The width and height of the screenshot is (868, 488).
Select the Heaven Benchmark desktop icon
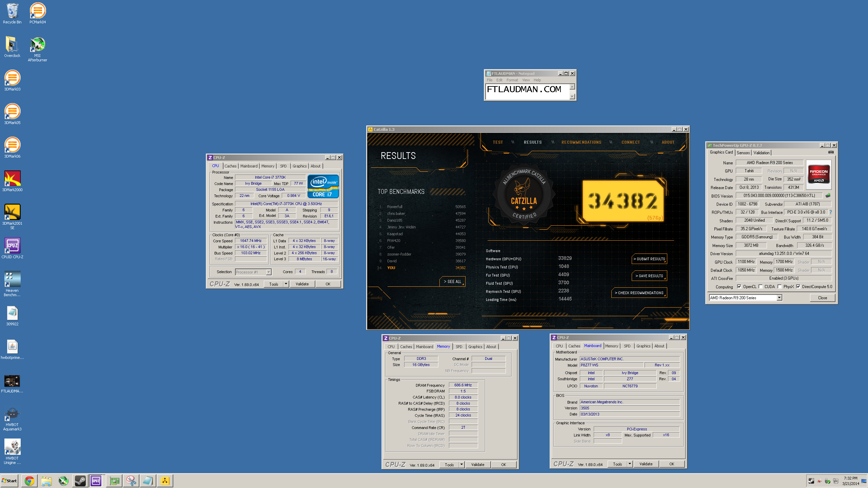click(12, 284)
